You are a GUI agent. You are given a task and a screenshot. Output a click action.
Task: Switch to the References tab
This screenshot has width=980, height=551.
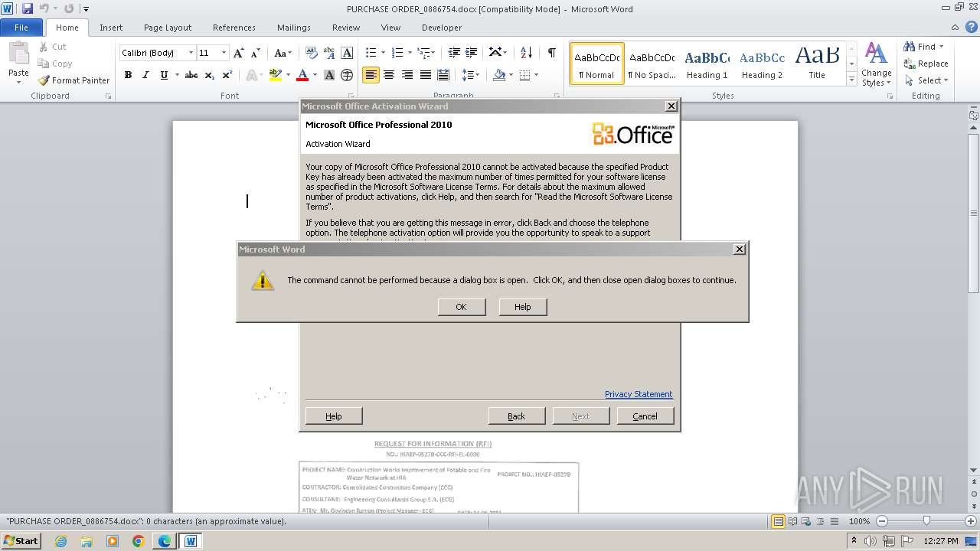point(234,28)
